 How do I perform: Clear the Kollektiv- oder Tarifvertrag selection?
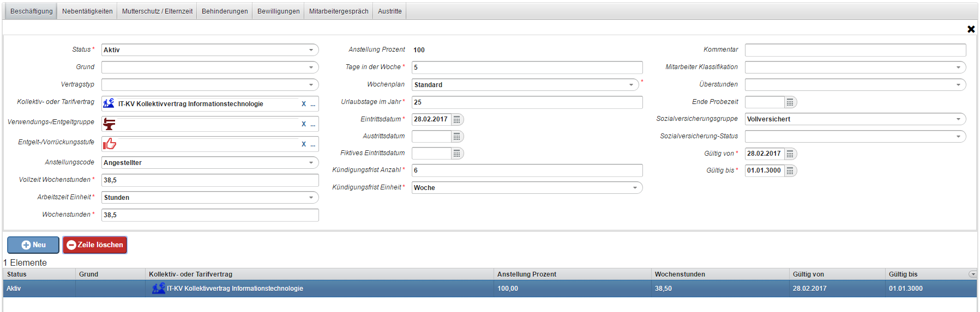(304, 104)
